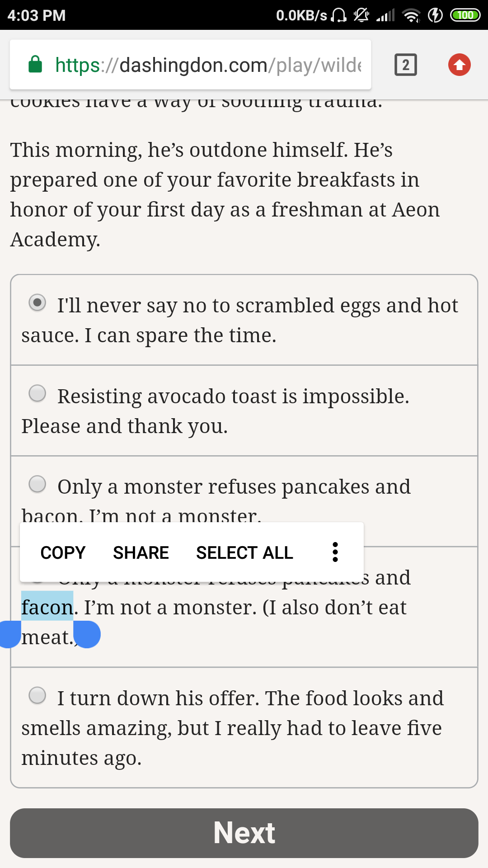Tap the headphones icon in status bar
Viewport: 488px width, 868px height.
click(338, 15)
